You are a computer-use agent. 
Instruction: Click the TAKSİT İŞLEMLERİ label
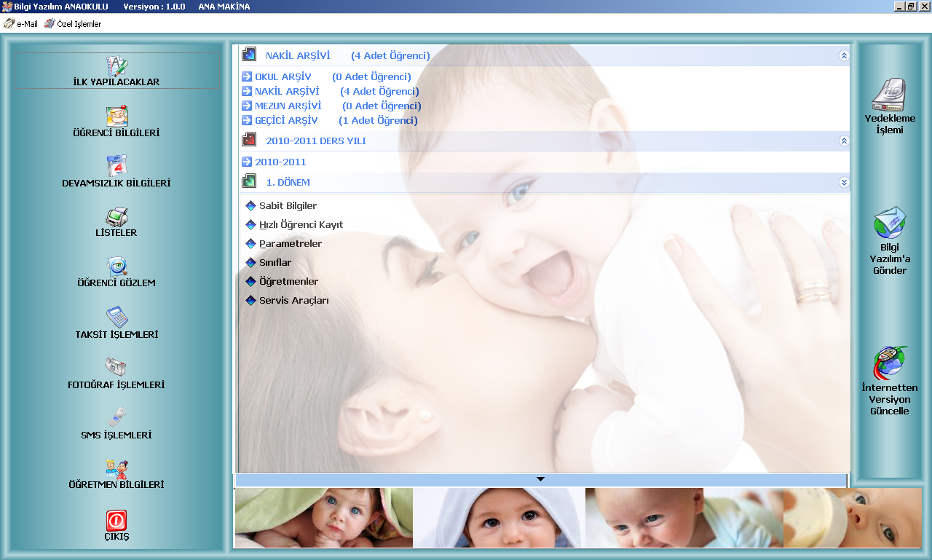pos(116,335)
